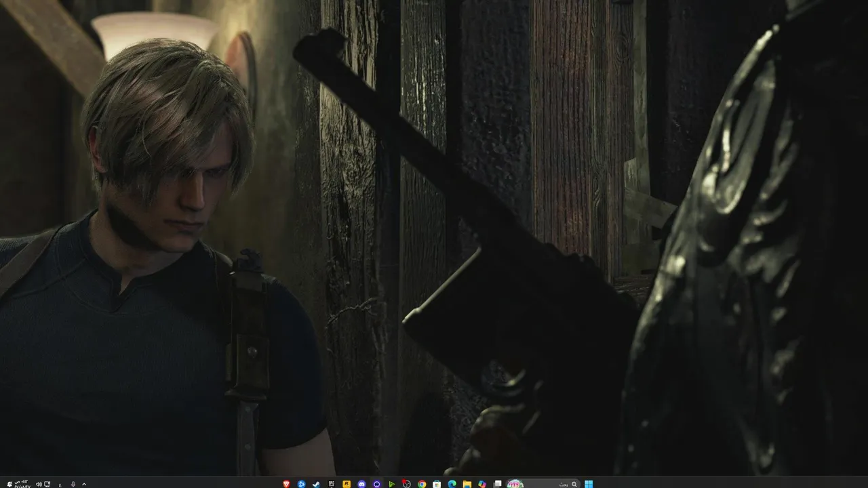Image resolution: width=868 pixels, height=488 pixels.
Task: Click the microphone tray icon
Action: point(73,485)
